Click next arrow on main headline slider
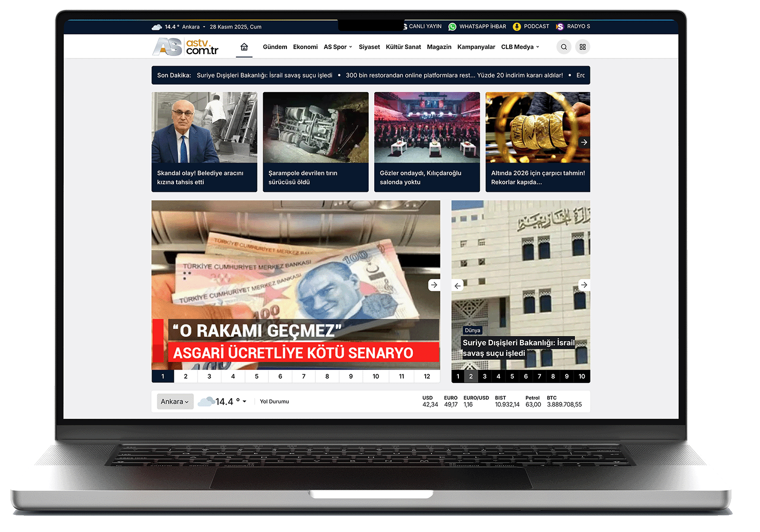Screen dimensions: 760x532 click(434, 285)
